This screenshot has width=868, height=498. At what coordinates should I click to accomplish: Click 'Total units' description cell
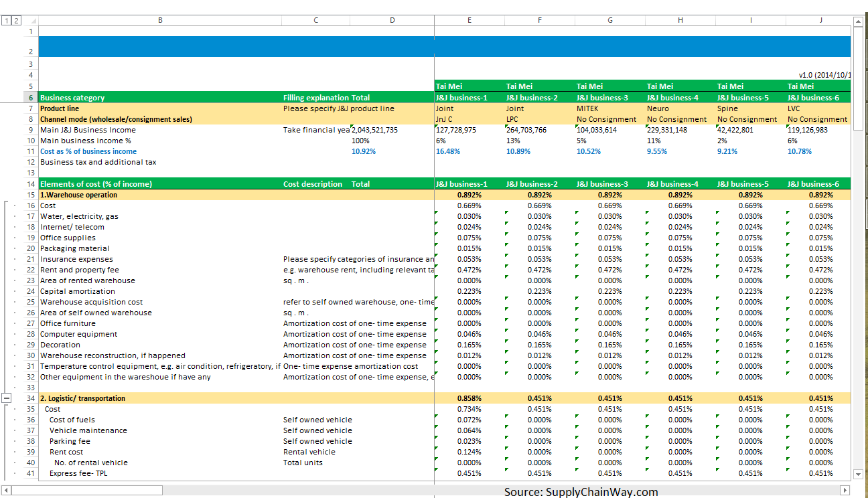(316, 463)
